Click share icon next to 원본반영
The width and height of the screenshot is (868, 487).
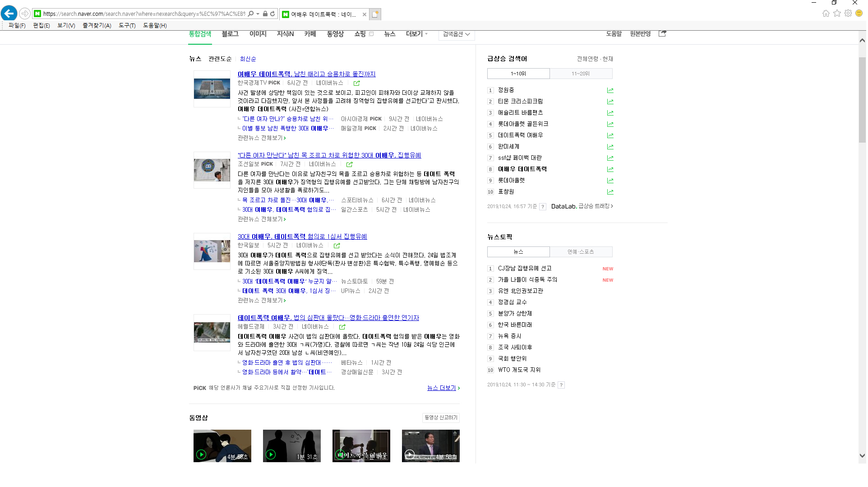pos(662,33)
